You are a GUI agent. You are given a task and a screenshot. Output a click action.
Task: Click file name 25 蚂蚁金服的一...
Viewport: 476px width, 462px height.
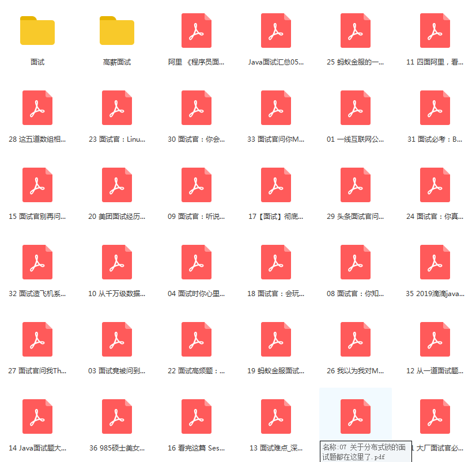coord(356,62)
